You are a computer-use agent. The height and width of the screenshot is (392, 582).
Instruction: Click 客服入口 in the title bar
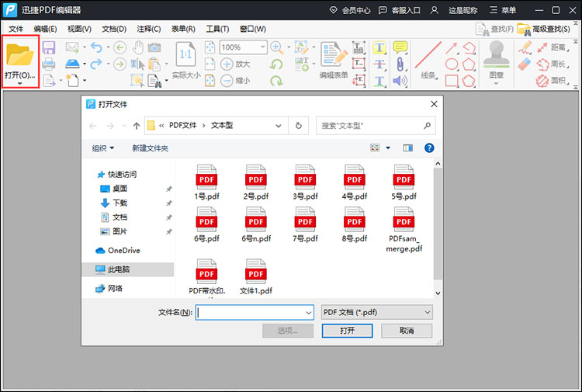[400, 10]
